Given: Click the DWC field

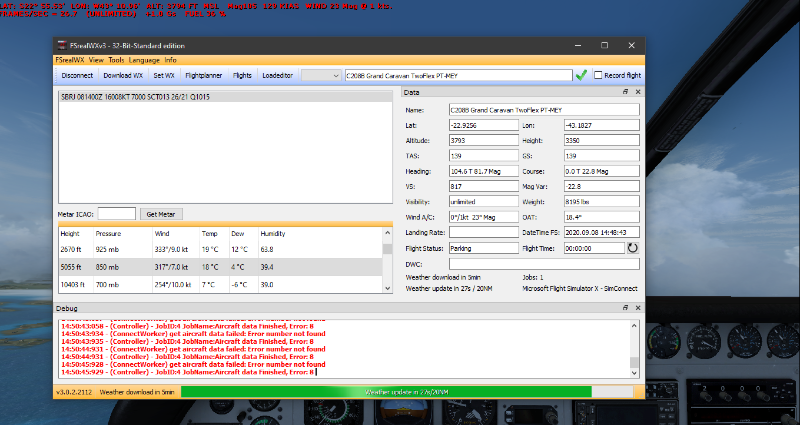Looking at the screenshot, I should click(544, 264).
